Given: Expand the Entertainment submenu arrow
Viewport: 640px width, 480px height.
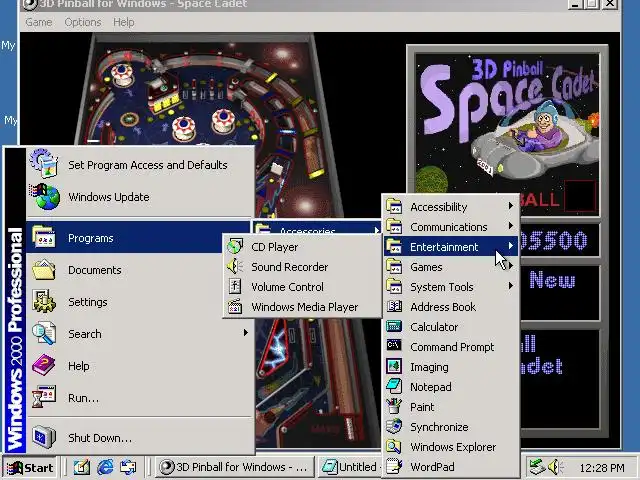Looking at the screenshot, I should (511, 246).
